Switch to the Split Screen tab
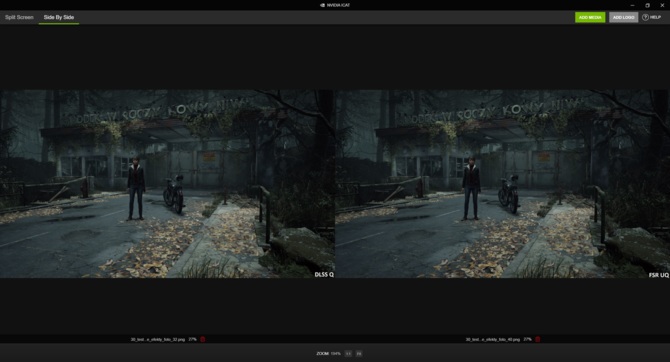Viewport: 670px width, 362px height. 19,17
